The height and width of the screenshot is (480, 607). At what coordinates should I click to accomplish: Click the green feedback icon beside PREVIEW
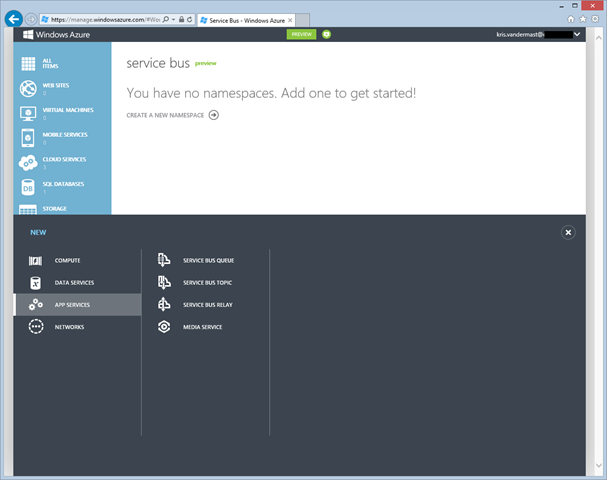pyautogui.click(x=326, y=34)
